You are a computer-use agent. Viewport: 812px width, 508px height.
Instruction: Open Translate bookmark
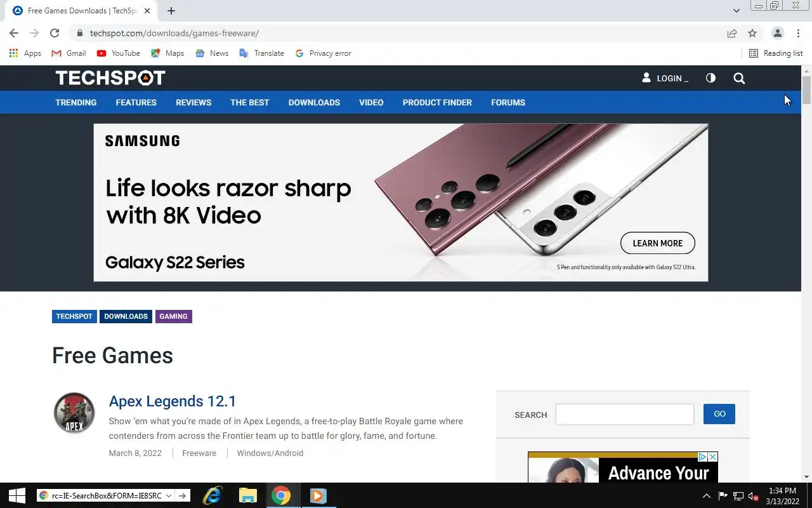pyautogui.click(x=261, y=53)
